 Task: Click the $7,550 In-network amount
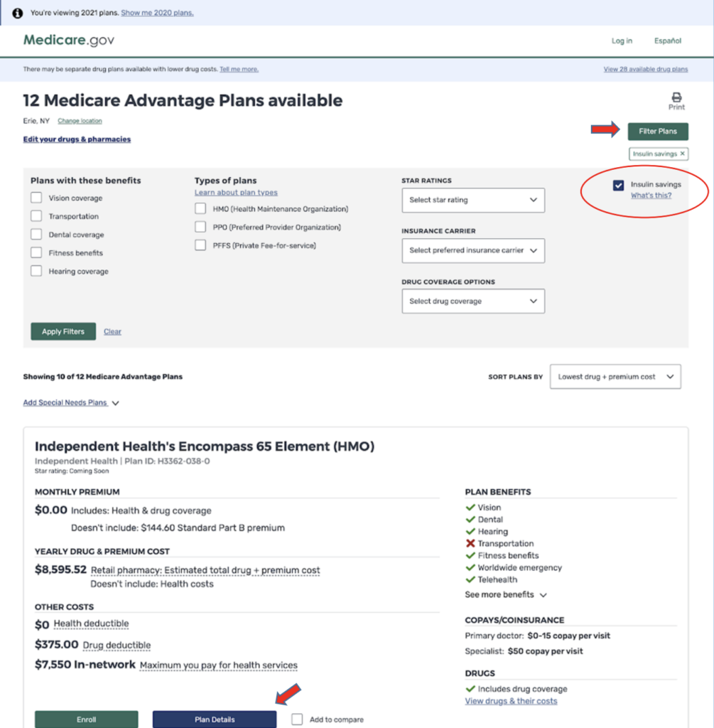click(85, 665)
